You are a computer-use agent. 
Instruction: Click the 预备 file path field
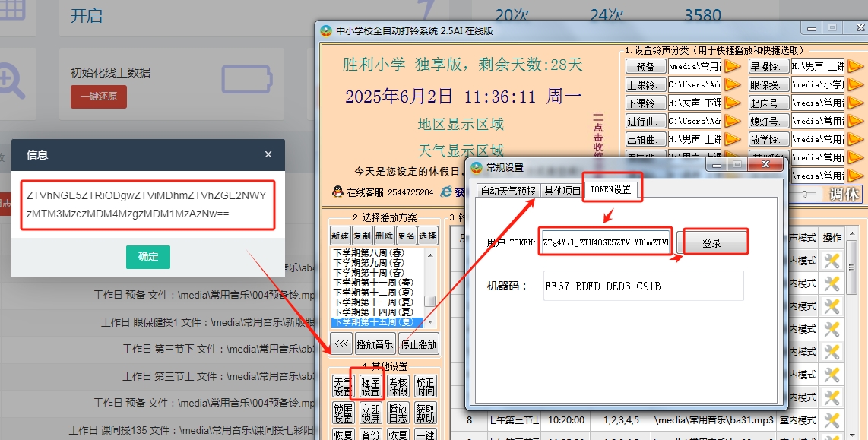695,66
